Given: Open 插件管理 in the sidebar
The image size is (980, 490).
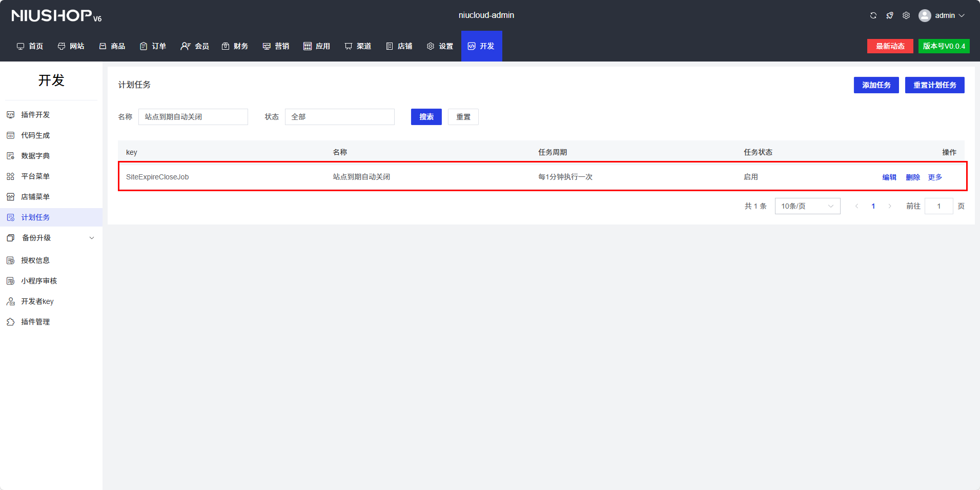Looking at the screenshot, I should 35,322.
